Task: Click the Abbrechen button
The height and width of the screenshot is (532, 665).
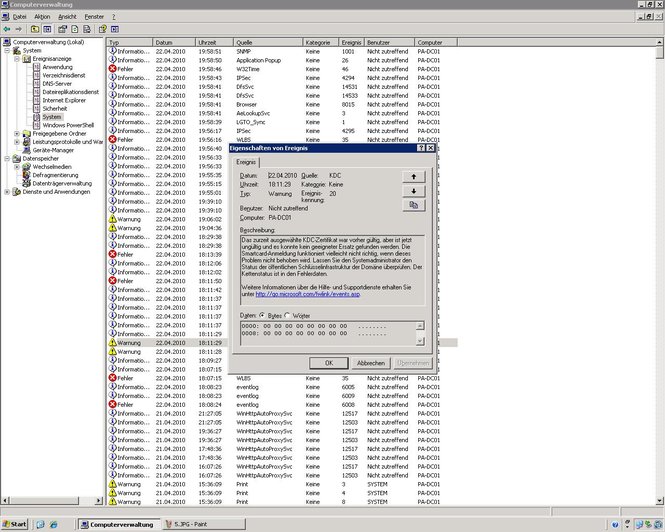Action: click(x=371, y=363)
